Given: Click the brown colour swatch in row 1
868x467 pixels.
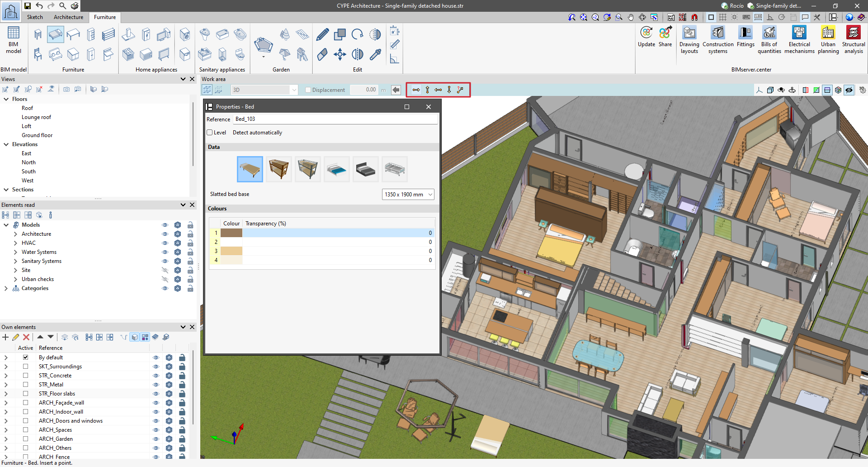Looking at the screenshot, I should coord(231,233).
